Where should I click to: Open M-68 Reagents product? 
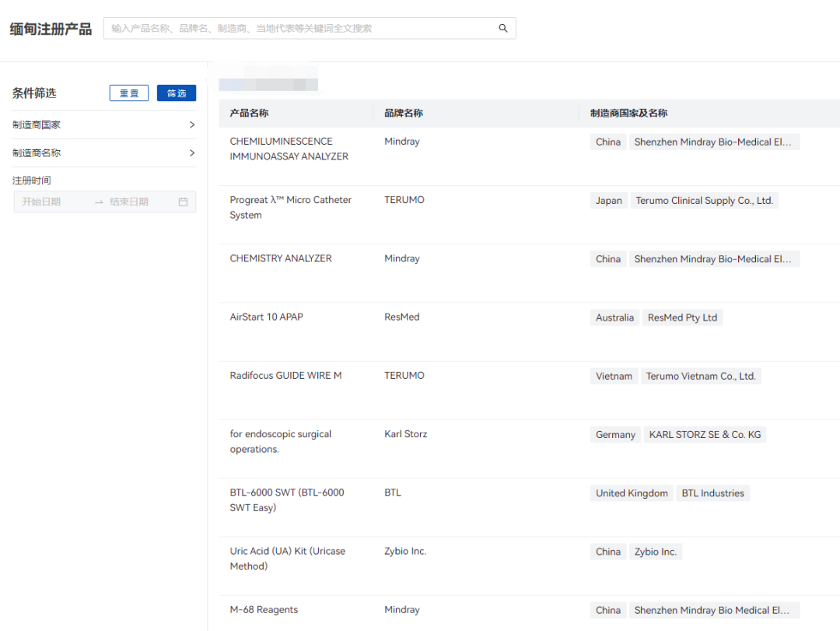(264, 609)
